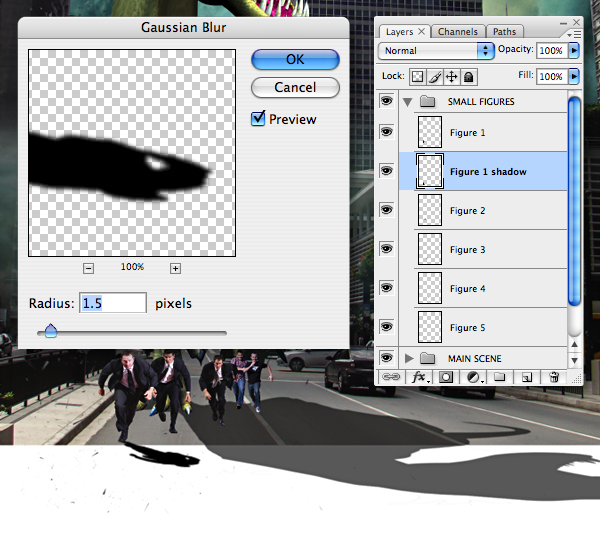Viewport: 600px width, 541px height.
Task: Select the Figure 3 layer thumbnail
Action: (430, 249)
